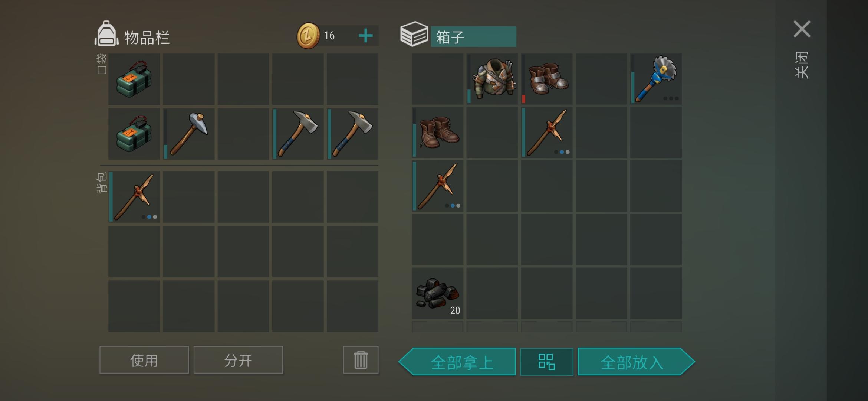Viewport: 868px width, 401px height.
Task: Tap 全部放入 to put all items
Action: click(636, 362)
